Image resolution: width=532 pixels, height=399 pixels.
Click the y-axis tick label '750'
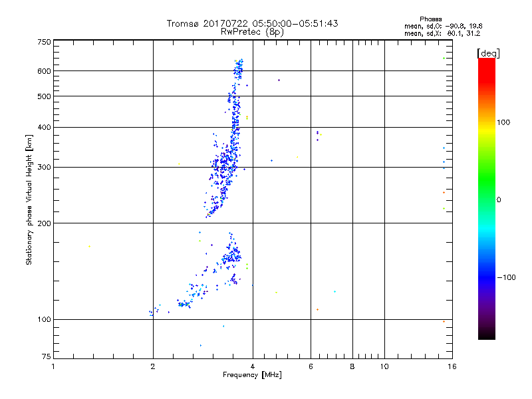[x=44, y=42]
